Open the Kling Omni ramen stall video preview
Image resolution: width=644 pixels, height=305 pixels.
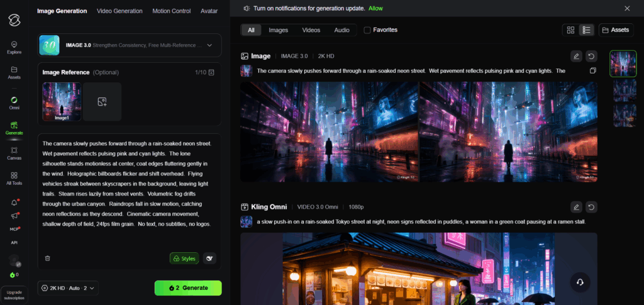(419, 269)
